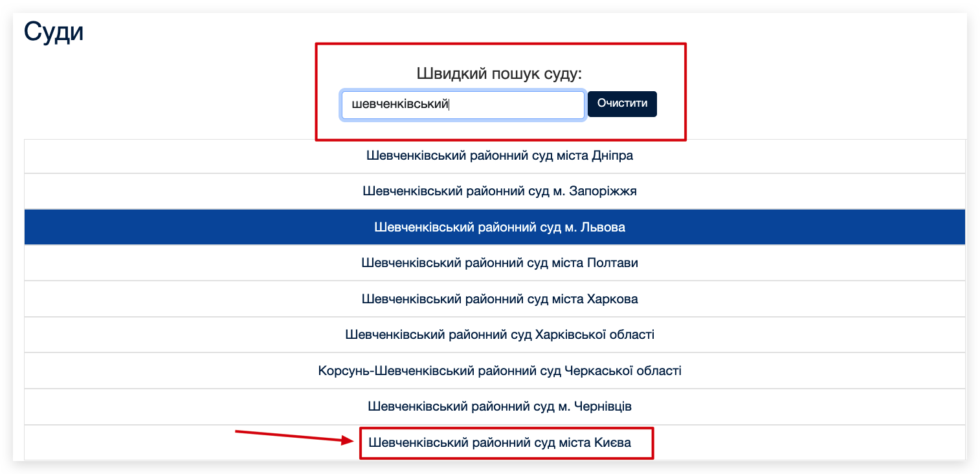Select Шевченківський районний суд м. Чернівців
980x474 pixels.
pyautogui.click(x=499, y=407)
